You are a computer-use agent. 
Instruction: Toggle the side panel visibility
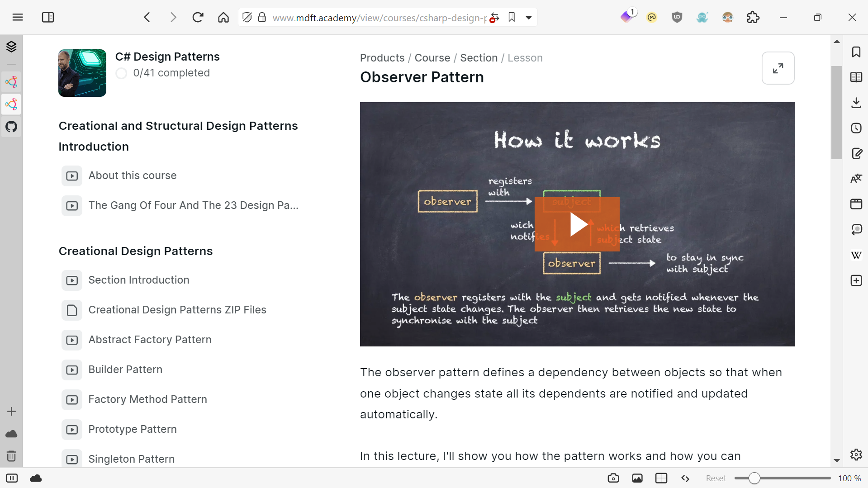coord(12,478)
